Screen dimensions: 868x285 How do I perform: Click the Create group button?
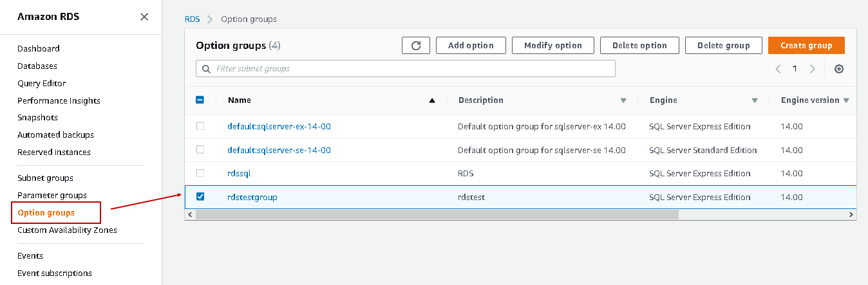pyautogui.click(x=806, y=46)
